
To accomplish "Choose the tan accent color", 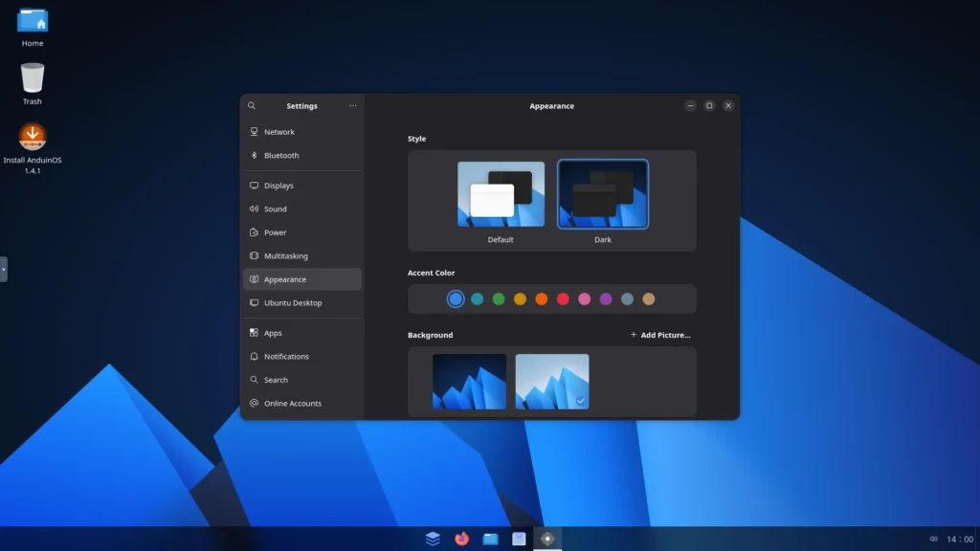I will tap(649, 299).
